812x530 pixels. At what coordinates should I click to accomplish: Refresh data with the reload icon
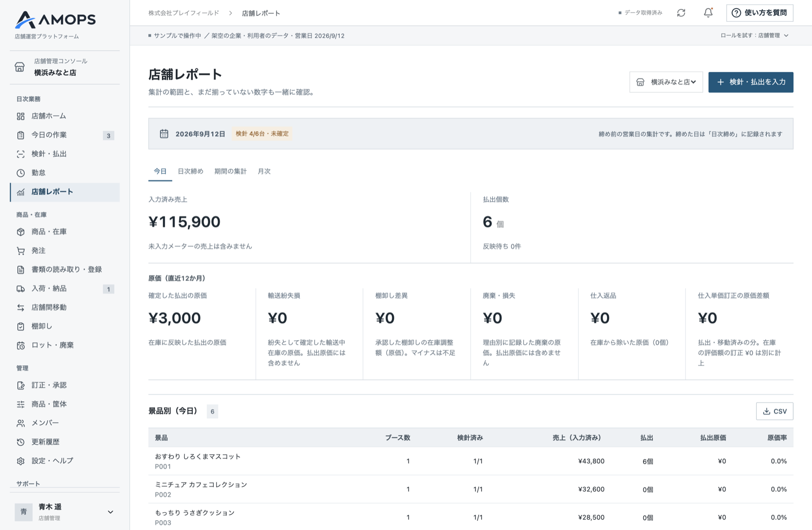pyautogui.click(x=681, y=13)
